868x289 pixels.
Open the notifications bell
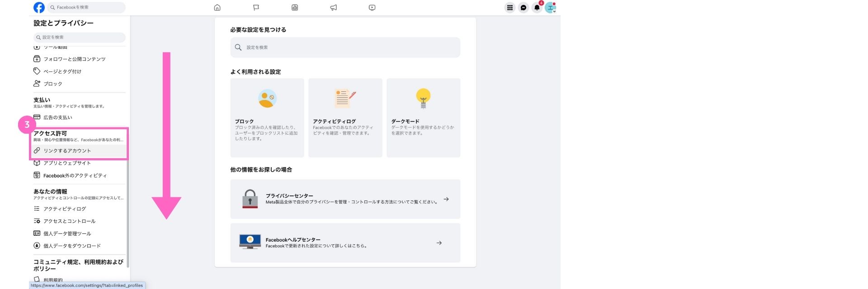point(537,7)
